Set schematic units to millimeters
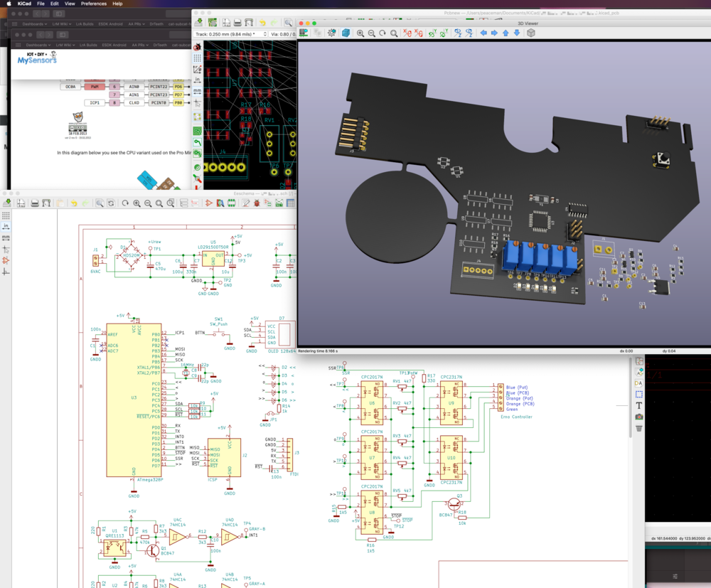This screenshot has height=588, width=711. 6,237
